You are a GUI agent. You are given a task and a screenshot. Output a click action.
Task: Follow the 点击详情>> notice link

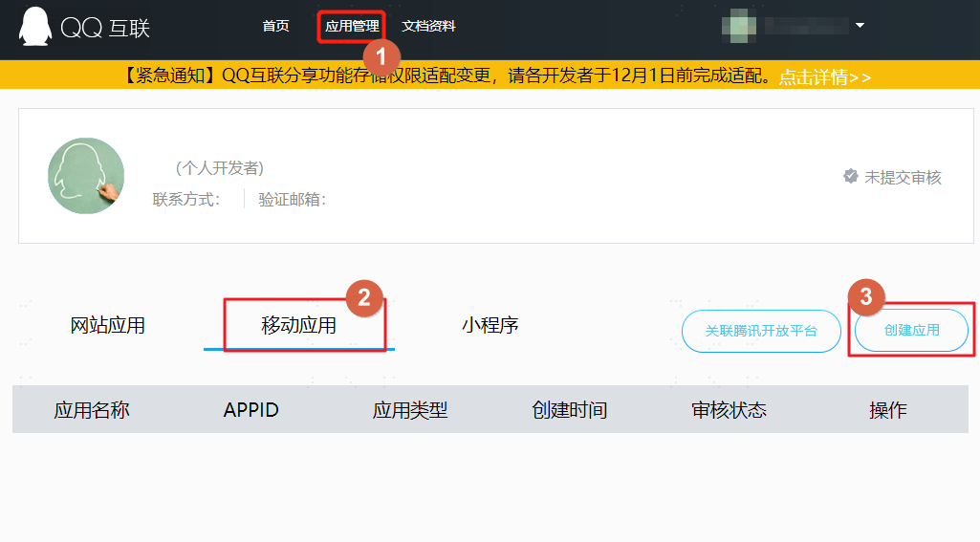(825, 76)
